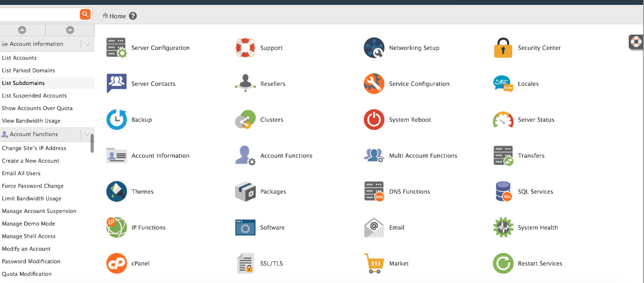Click the Home breadcrumb link
This screenshot has height=283, width=644.
[117, 16]
